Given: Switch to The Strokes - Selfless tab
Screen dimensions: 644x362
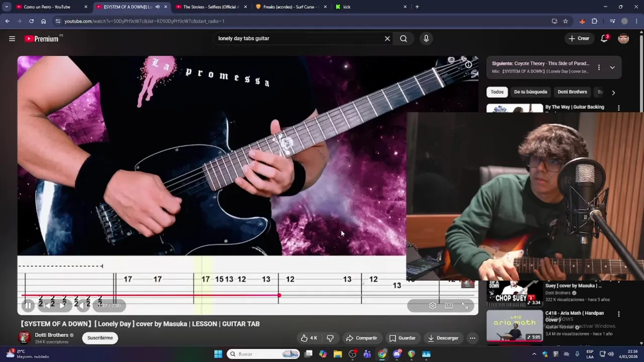Looking at the screenshot, I should pos(211,7).
